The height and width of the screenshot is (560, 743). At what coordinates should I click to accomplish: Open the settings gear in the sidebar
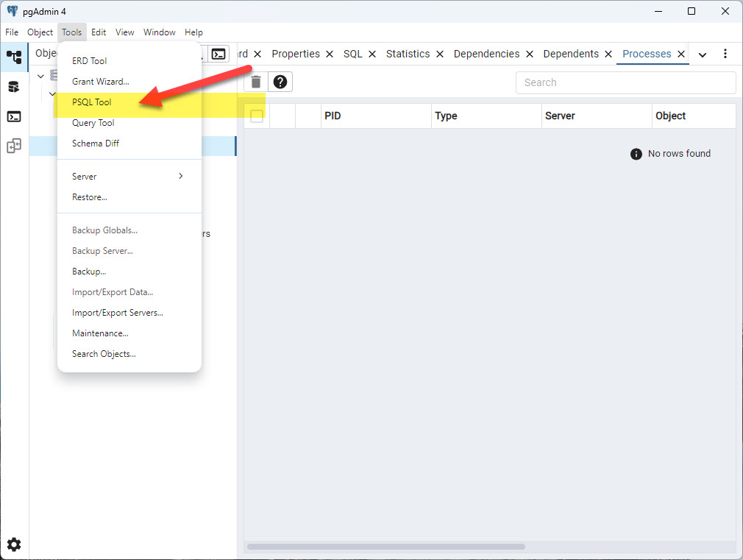coord(14,545)
